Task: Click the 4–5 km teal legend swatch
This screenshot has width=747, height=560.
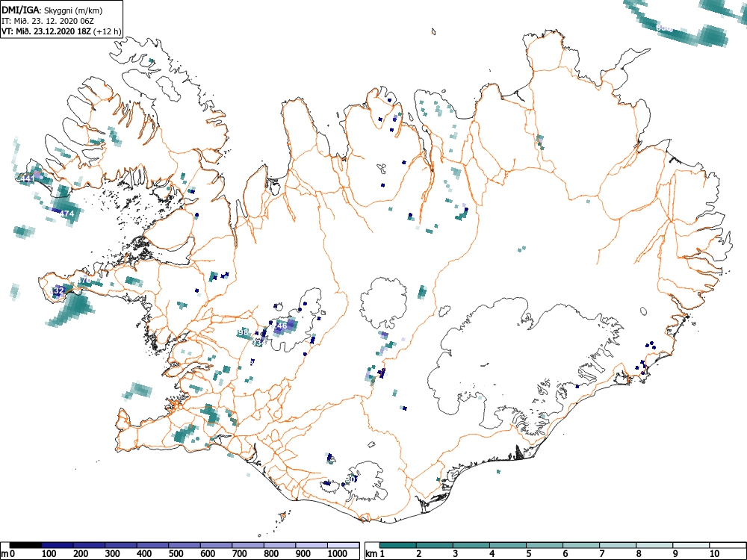Action: pos(508,545)
